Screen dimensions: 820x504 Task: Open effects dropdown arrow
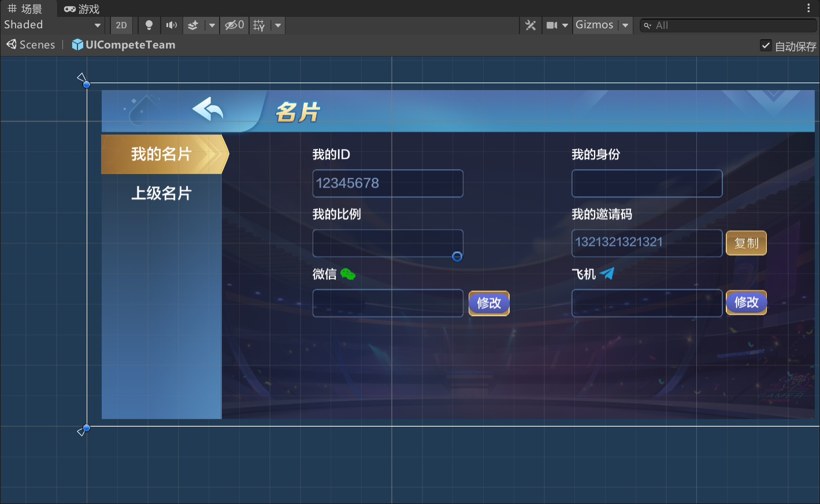[x=212, y=25]
